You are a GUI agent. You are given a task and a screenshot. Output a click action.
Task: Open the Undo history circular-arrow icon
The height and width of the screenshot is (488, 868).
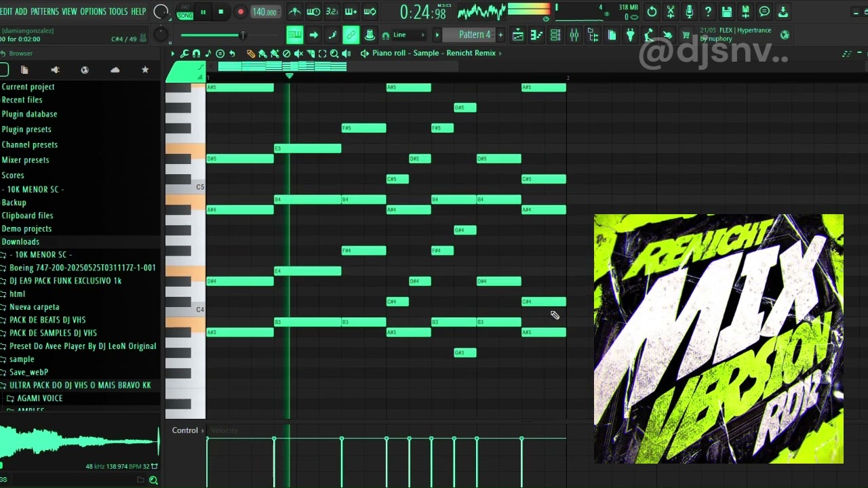pyautogui.click(x=652, y=12)
